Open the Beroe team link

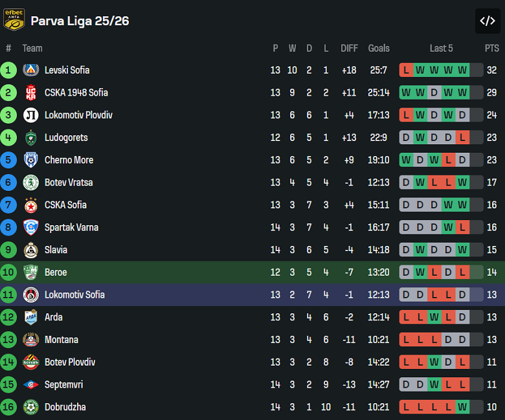click(56, 272)
